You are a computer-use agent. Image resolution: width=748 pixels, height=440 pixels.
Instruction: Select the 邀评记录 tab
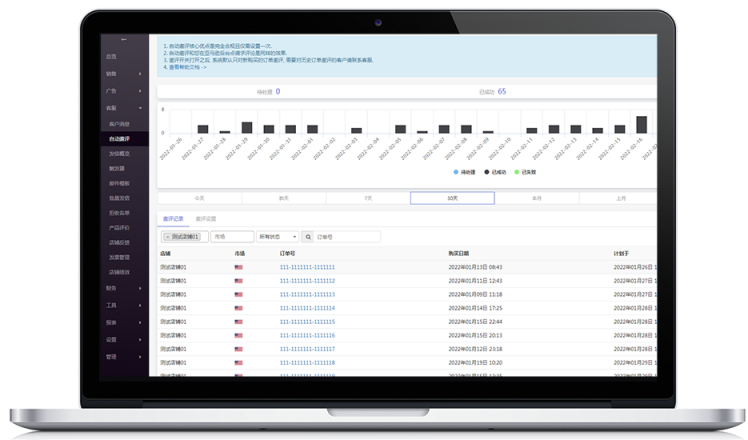coord(173,218)
